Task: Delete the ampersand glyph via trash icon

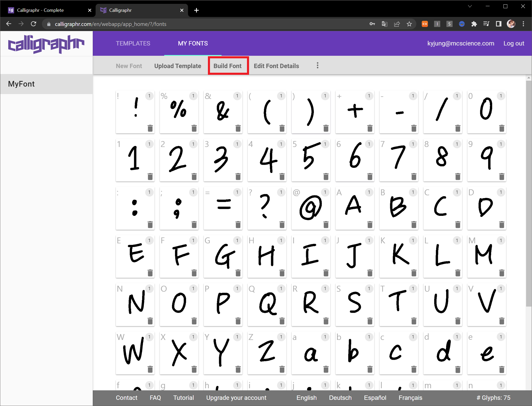Action: pos(238,128)
